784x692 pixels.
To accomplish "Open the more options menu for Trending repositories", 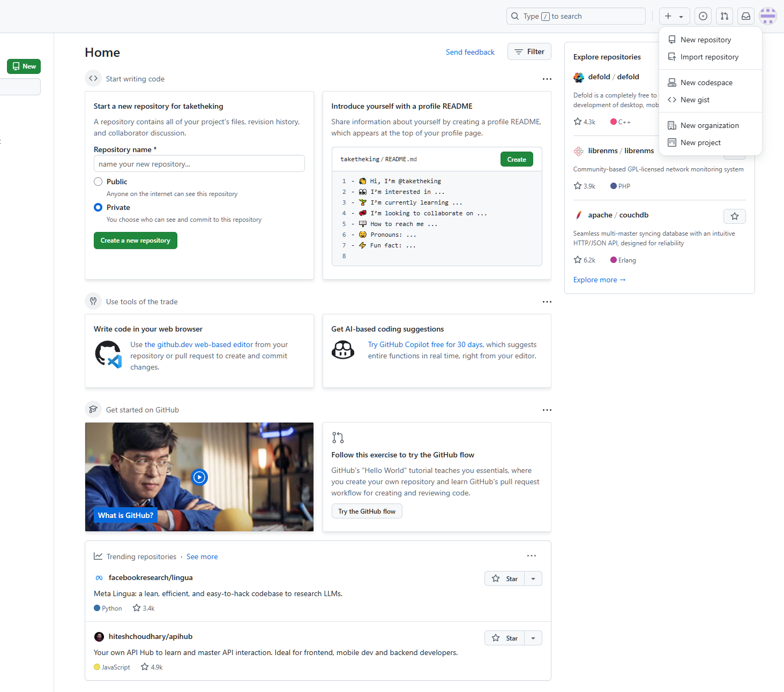I will tap(532, 555).
